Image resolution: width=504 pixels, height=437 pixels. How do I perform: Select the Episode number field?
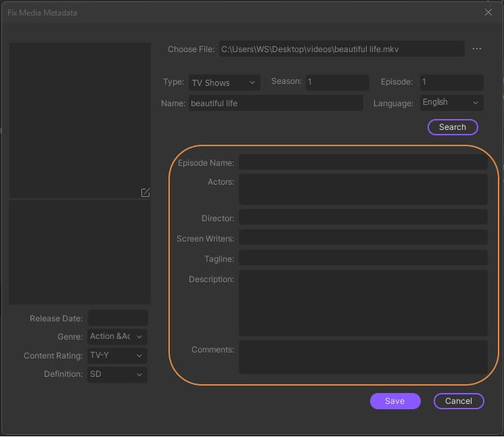pyautogui.click(x=451, y=83)
